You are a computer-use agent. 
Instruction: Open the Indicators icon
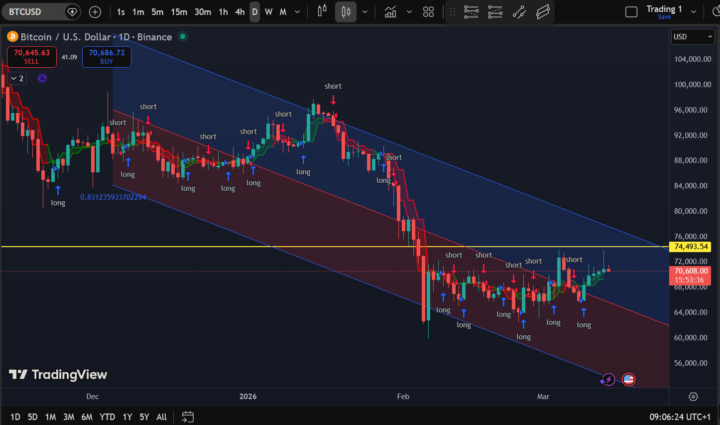coord(390,12)
